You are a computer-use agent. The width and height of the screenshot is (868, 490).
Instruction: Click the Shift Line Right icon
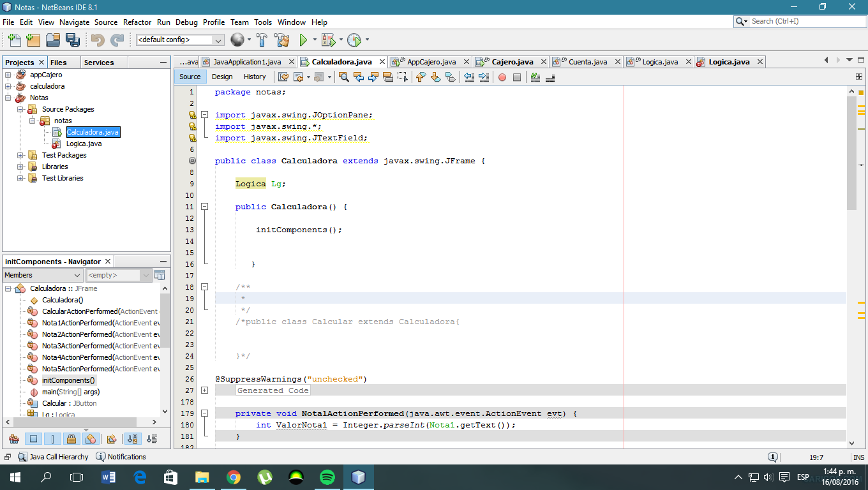pos(484,77)
